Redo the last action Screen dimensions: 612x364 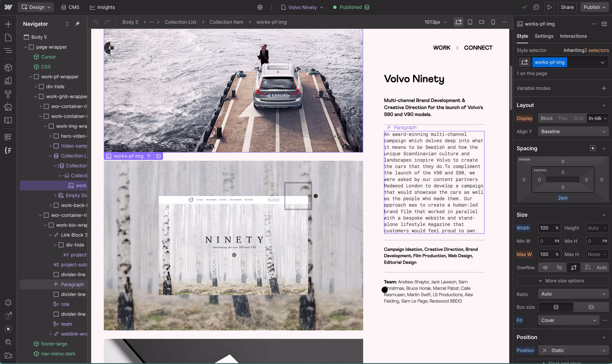[107, 22]
